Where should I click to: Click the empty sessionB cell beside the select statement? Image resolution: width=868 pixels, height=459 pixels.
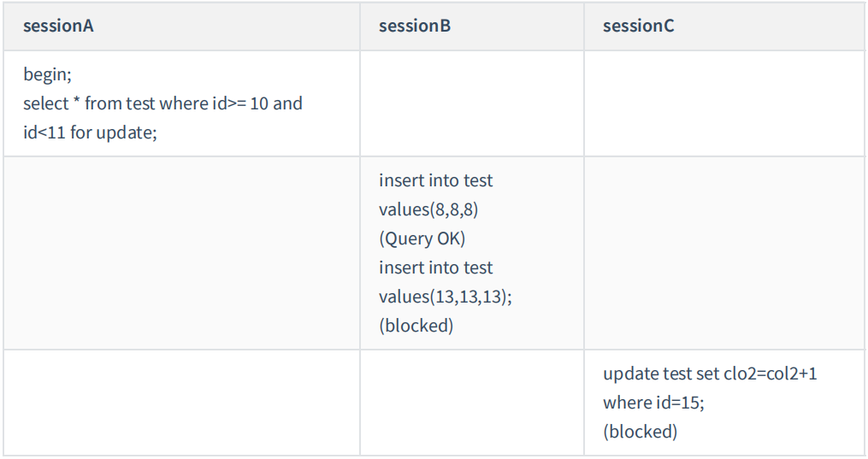pyautogui.click(x=471, y=103)
